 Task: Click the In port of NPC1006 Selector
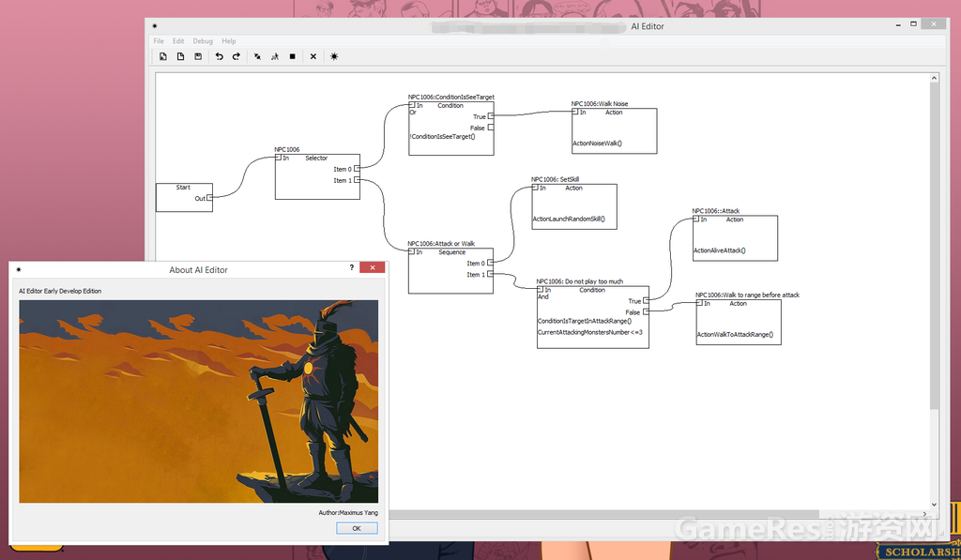(x=278, y=158)
